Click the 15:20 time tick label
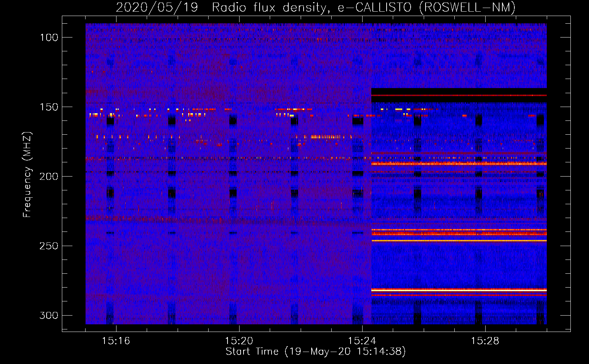Viewport: 589px width, 364px height. point(239,341)
